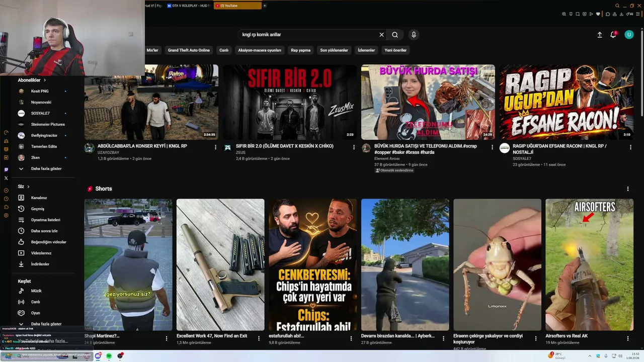This screenshot has height=362, width=644.
Task: Open the Airsofters short thumbnail
Action: pyautogui.click(x=589, y=264)
